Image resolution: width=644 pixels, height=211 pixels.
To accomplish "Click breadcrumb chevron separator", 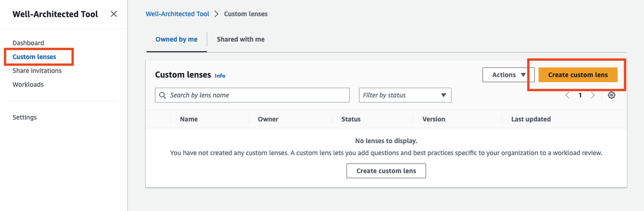I will (x=217, y=14).
